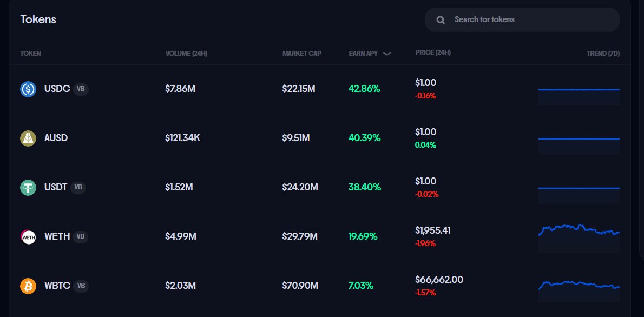The width and height of the screenshot is (644, 317).
Task: Click the USDT Tether logo icon
Action: 28,188
